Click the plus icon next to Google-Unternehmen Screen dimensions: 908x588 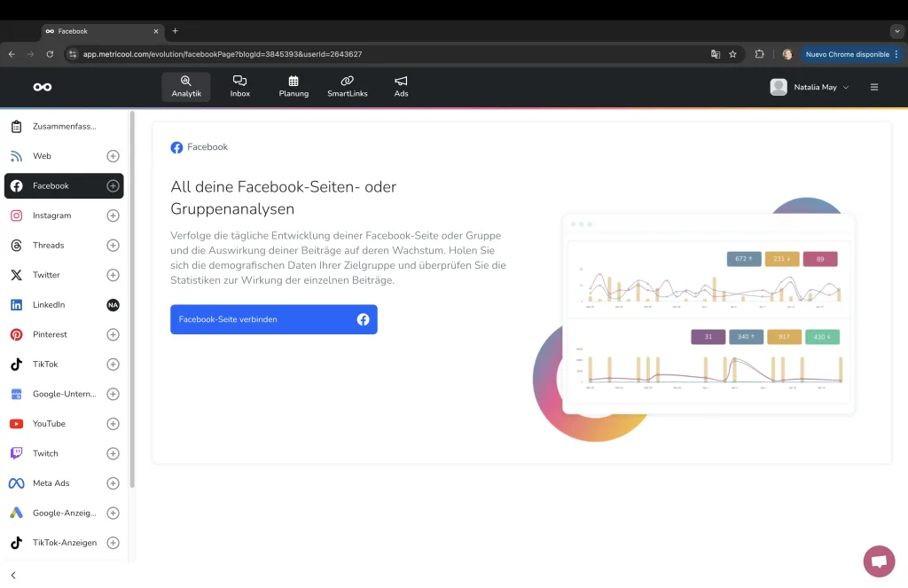(x=113, y=394)
